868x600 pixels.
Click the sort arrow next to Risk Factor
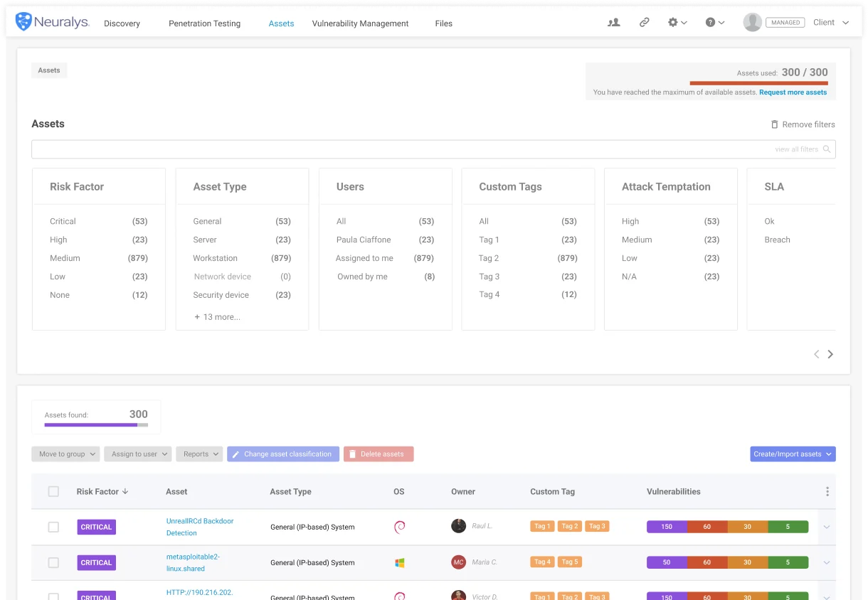click(x=125, y=491)
